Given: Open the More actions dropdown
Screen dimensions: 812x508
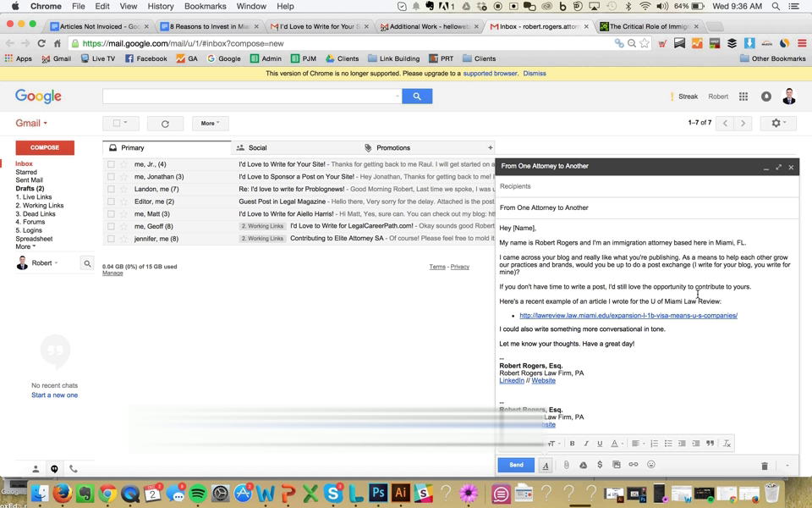Looking at the screenshot, I should pyautogui.click(x=211, y=124).
